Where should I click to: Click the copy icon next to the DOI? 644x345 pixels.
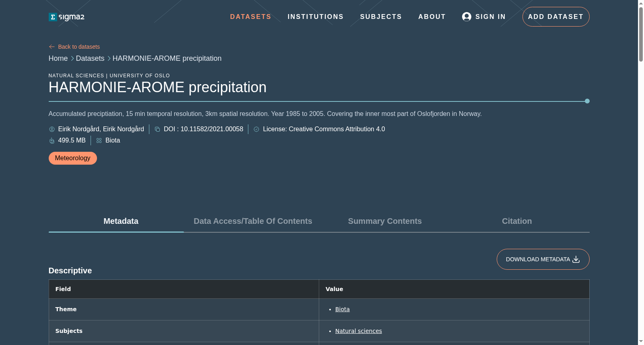(157, 129)
